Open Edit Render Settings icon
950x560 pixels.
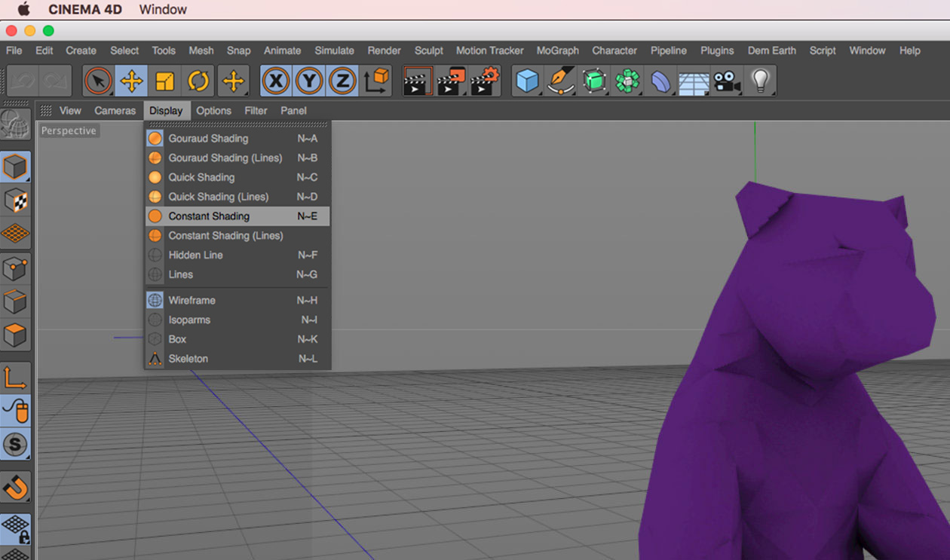[485, 81]
